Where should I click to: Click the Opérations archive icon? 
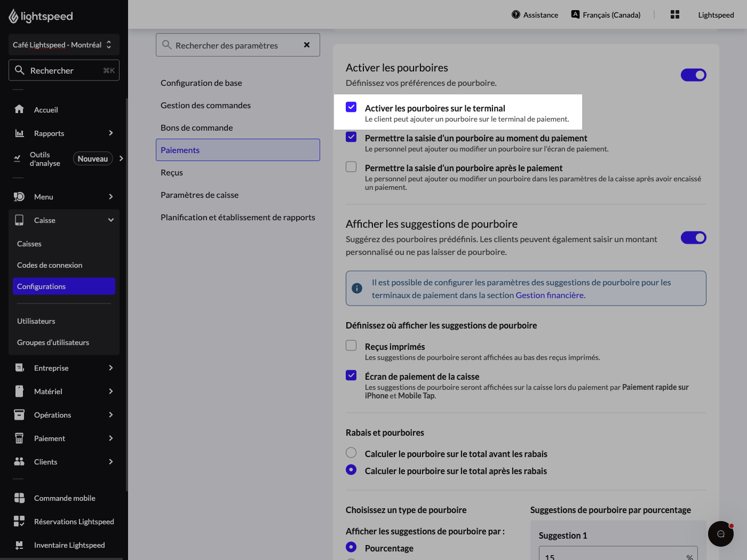pos(19,415)
